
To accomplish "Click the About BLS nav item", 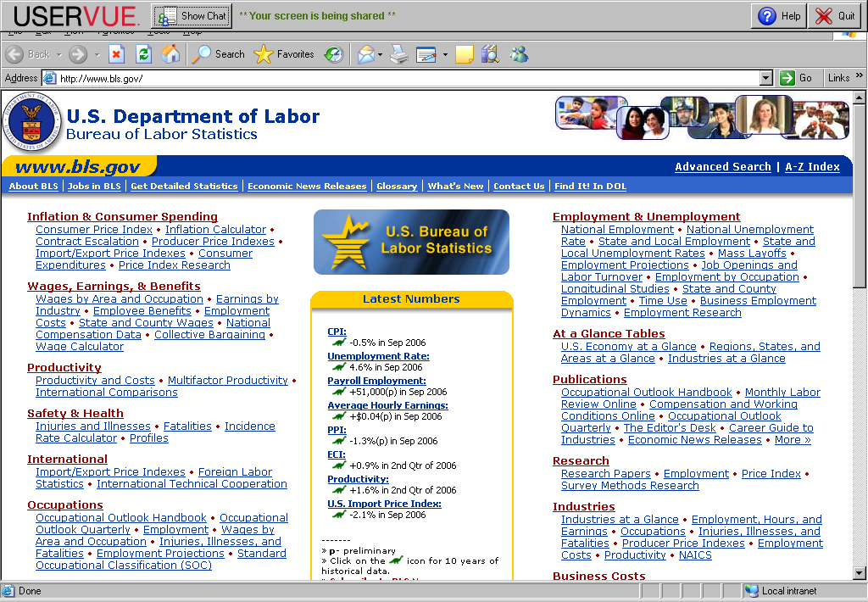I will (x=33, y=186).
